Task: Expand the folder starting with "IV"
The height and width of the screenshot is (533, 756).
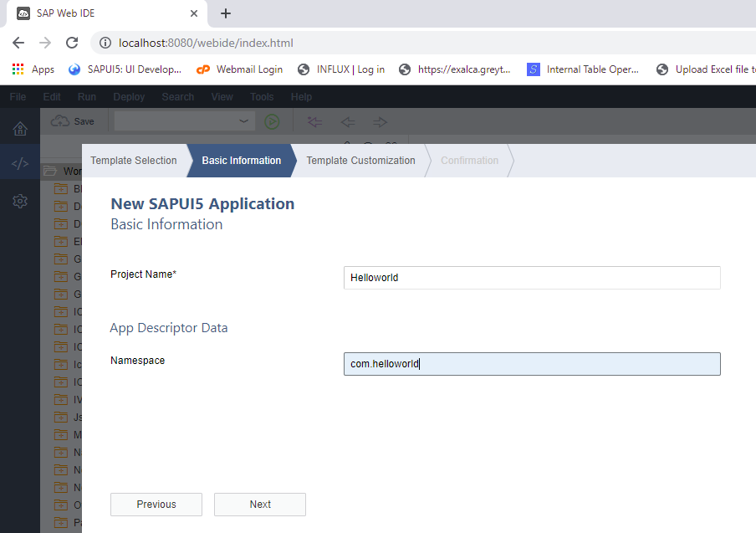Action: 61,399
